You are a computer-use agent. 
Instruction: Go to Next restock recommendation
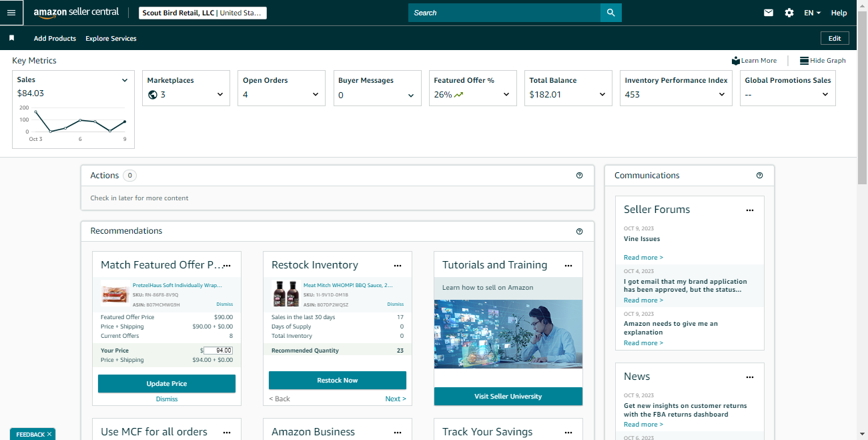(x=396, y=399)
